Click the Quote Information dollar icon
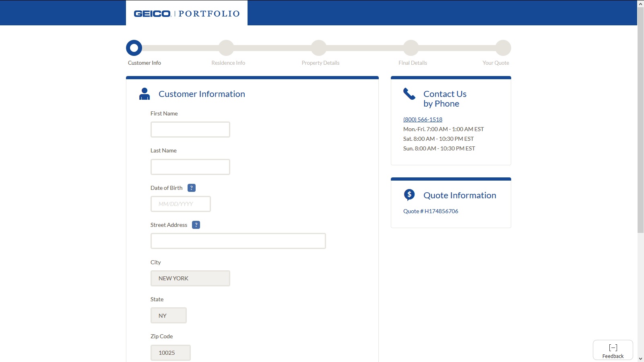This screenshot has height=362, width=644. [409, 195]
